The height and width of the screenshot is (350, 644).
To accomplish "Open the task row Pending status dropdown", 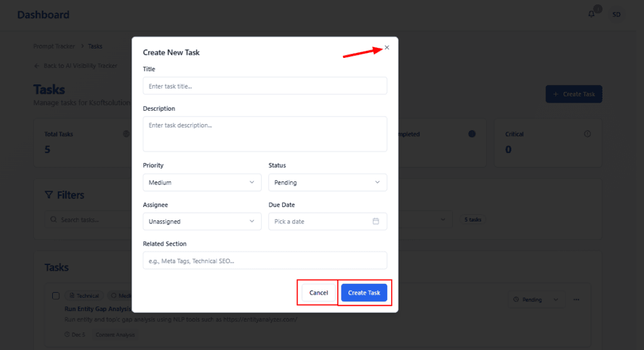I will coord(536,300).
